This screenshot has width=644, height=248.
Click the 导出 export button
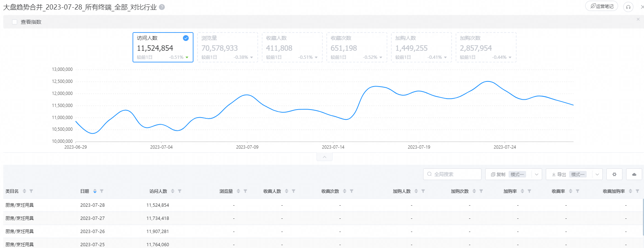559,174
